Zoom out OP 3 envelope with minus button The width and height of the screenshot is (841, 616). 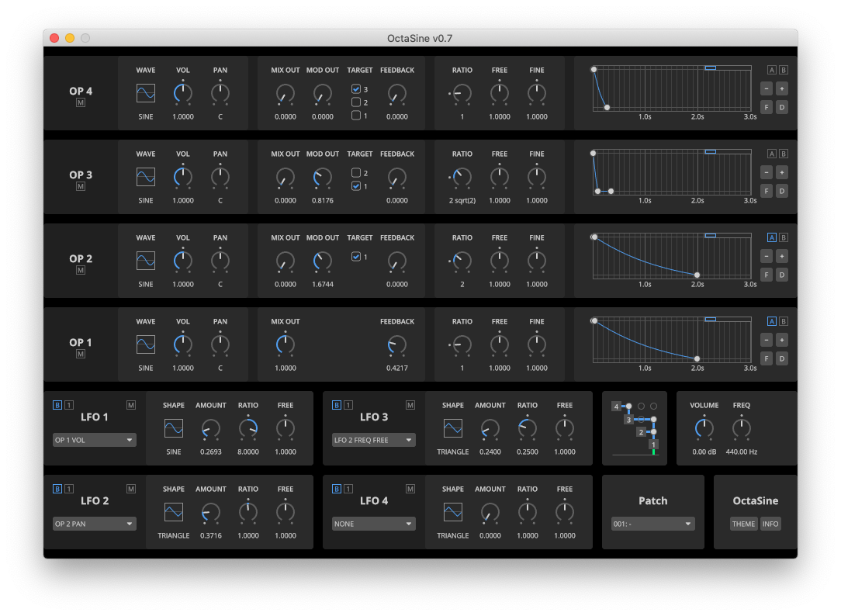tap(767, 173)
